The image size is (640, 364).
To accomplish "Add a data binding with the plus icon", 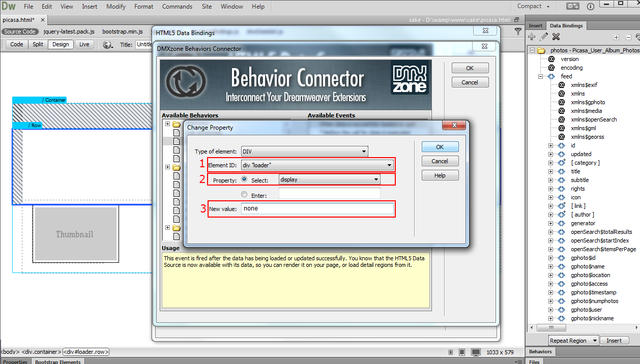I will (532, 37).
